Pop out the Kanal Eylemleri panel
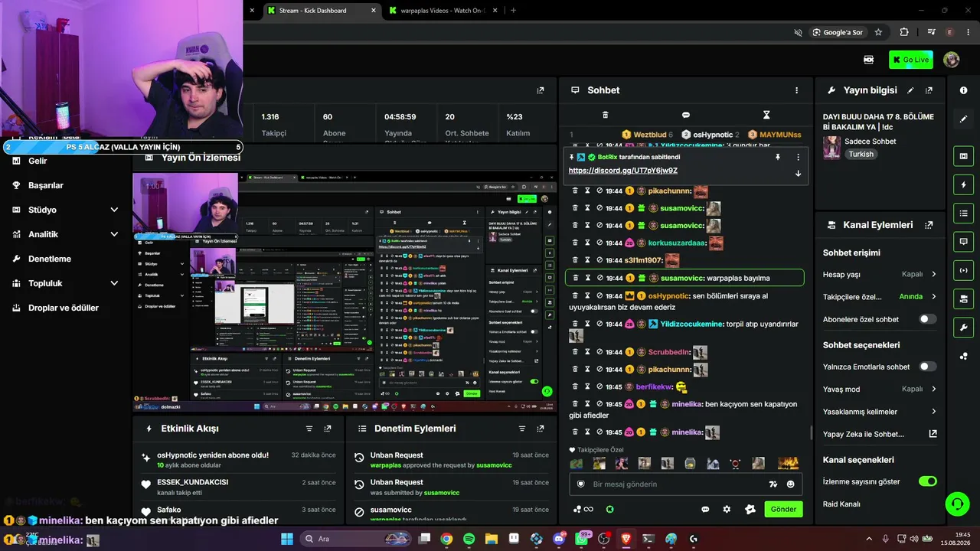 click(x=929, y=225)
